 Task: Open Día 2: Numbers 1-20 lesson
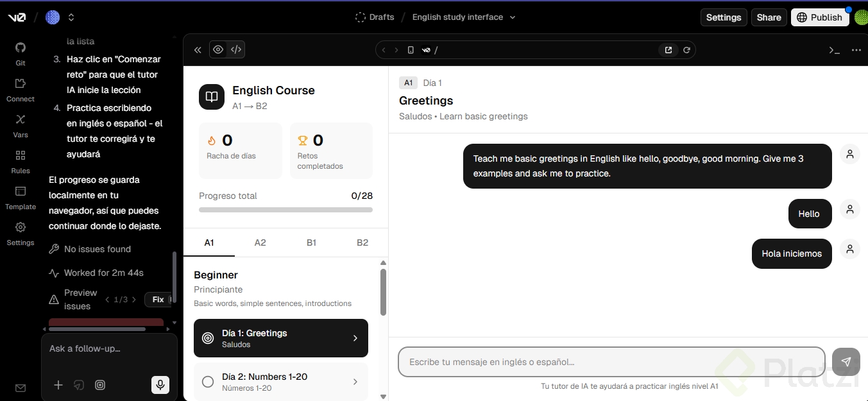click(x=281, y=382)
